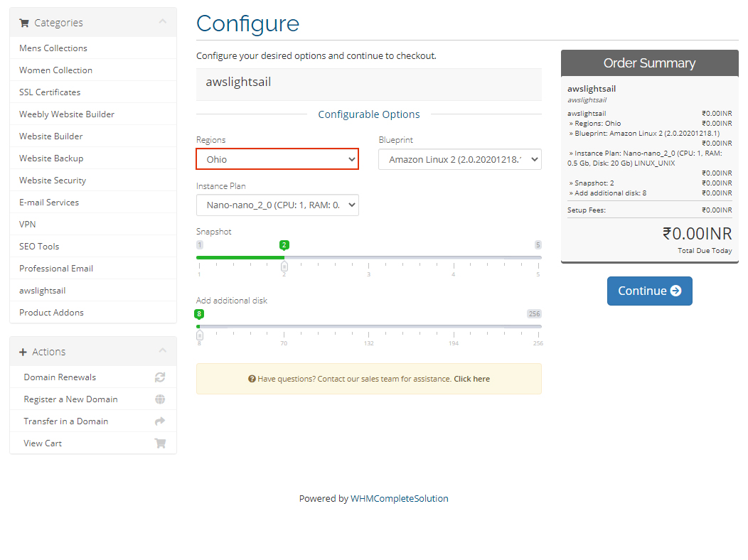Click the share arrow icon beside Transfer in a Domain

(160, 421)
